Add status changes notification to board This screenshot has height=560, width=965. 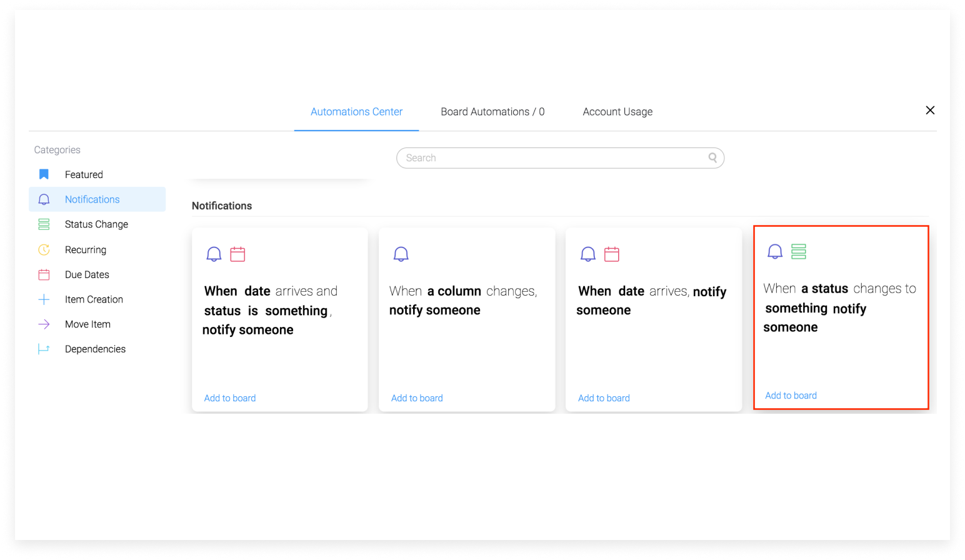point(791,396)
